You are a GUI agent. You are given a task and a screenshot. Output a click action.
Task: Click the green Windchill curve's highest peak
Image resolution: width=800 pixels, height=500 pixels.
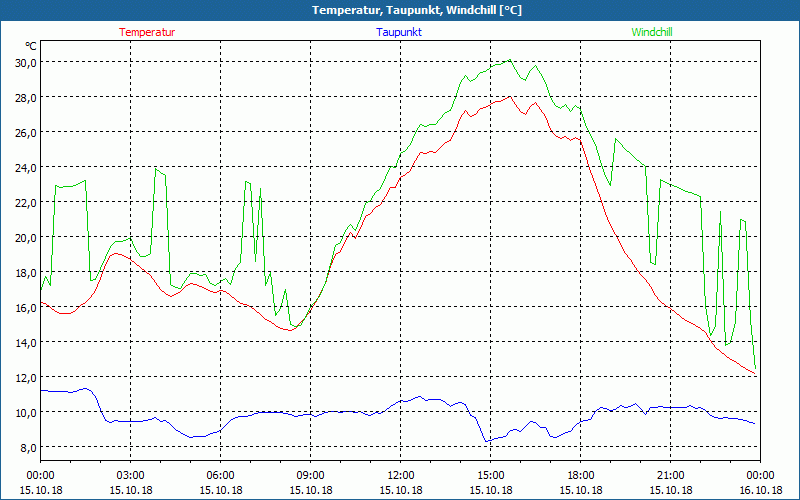click(x=510, y=60)
